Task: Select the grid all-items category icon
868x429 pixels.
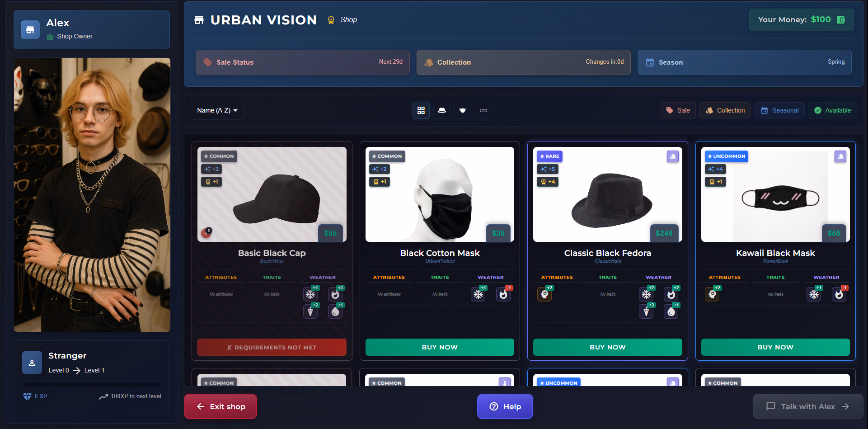Action: click(x=421, y=110)
